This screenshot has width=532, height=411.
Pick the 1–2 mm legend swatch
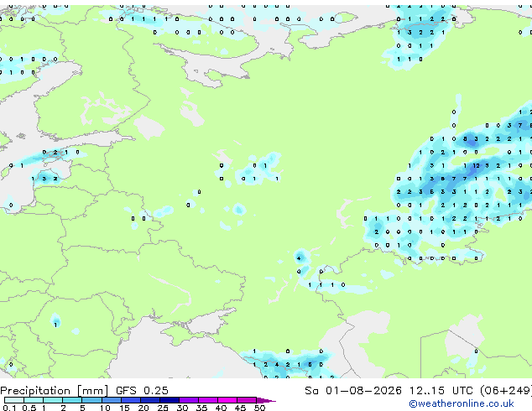pos(53,400)
